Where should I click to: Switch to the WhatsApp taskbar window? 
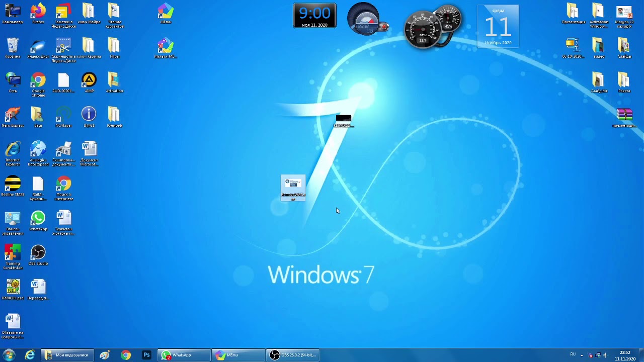point(184,355)
